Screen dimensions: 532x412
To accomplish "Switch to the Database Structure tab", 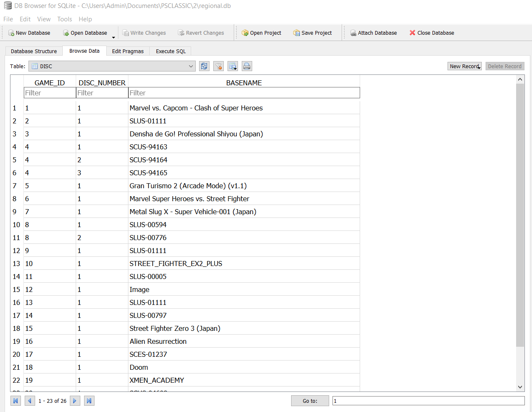I will coord(34,51).
